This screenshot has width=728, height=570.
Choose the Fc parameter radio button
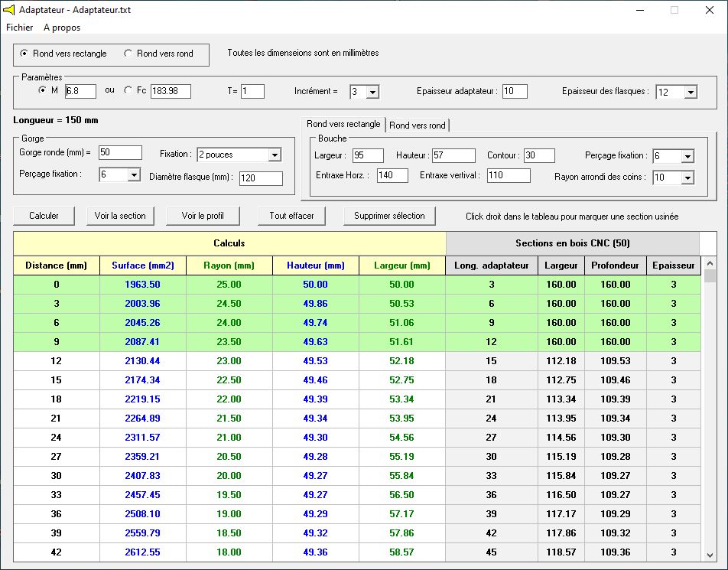[x=128, y=90]
